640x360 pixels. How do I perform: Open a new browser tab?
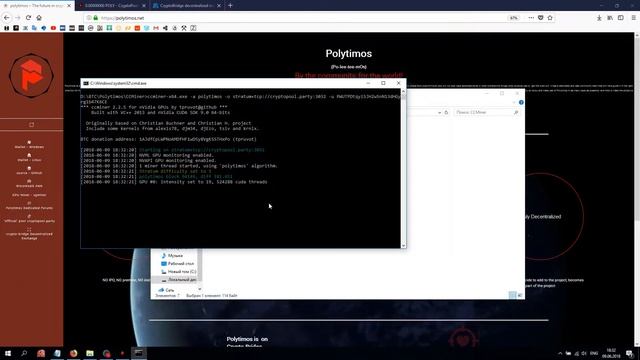tap(230, 6)
